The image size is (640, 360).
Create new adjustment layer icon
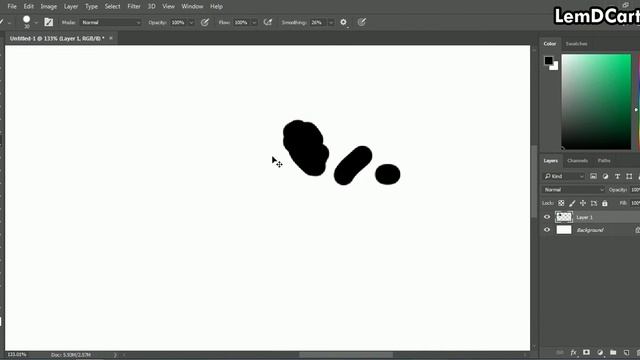tap(600, 352)
